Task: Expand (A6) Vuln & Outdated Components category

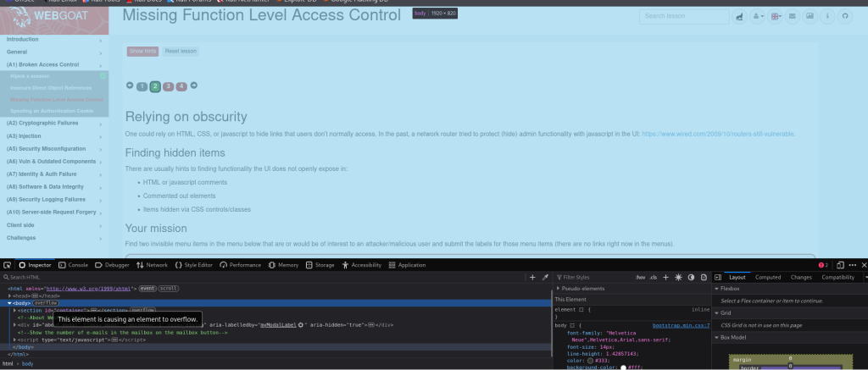Action: (54, 162)
